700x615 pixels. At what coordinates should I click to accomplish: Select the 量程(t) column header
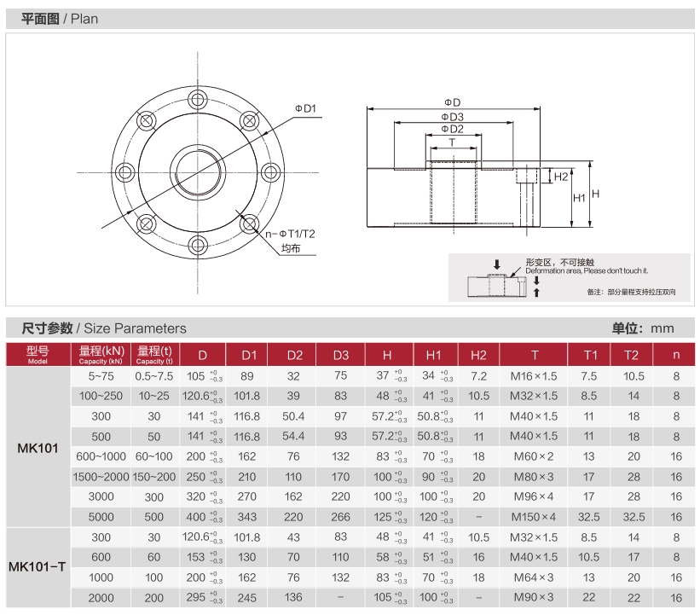[154, 355]
